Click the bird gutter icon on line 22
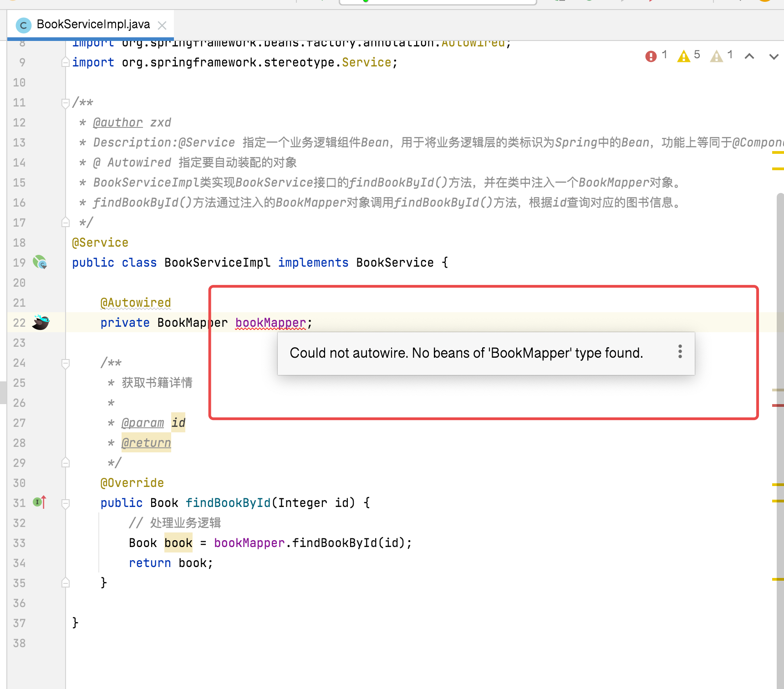Image resolution: width=784 pixels, height=689 pixels. tap(41, 323)
